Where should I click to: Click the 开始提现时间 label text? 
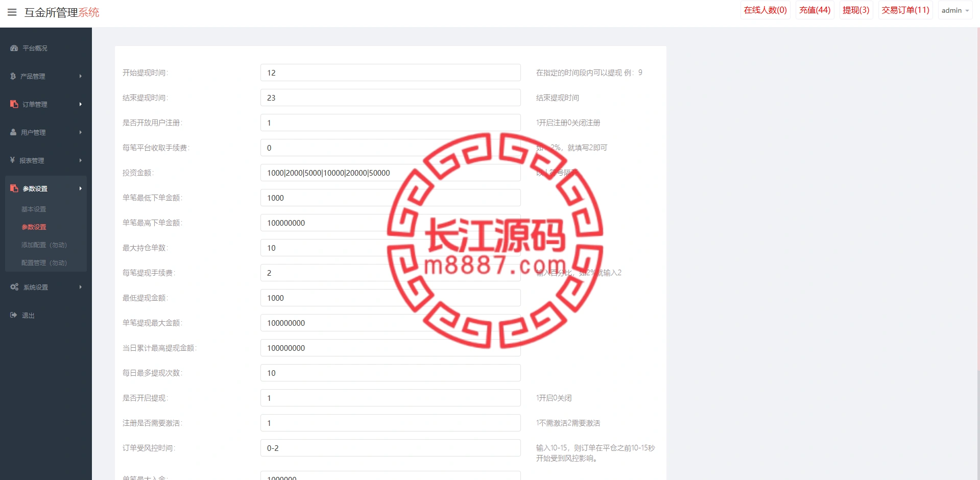pos(145,73)
